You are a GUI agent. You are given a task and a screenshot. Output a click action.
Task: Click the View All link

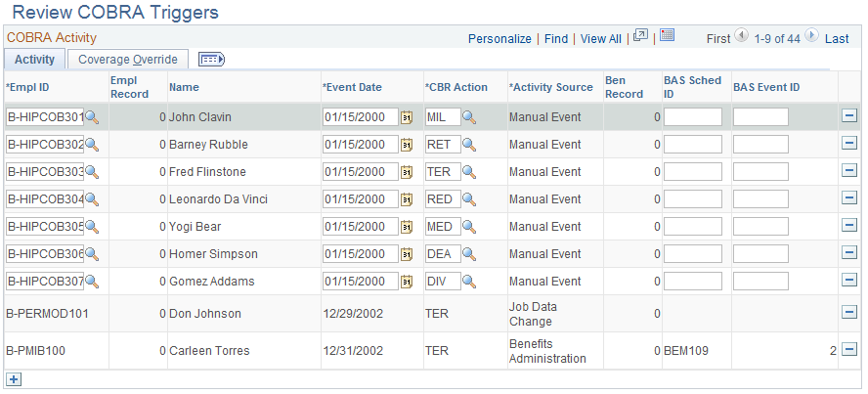[600, 39]
